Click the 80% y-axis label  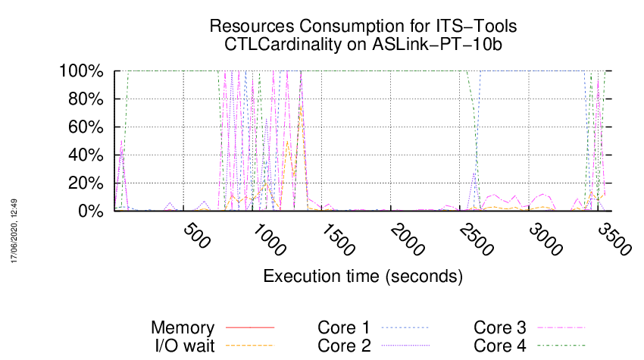86,99
